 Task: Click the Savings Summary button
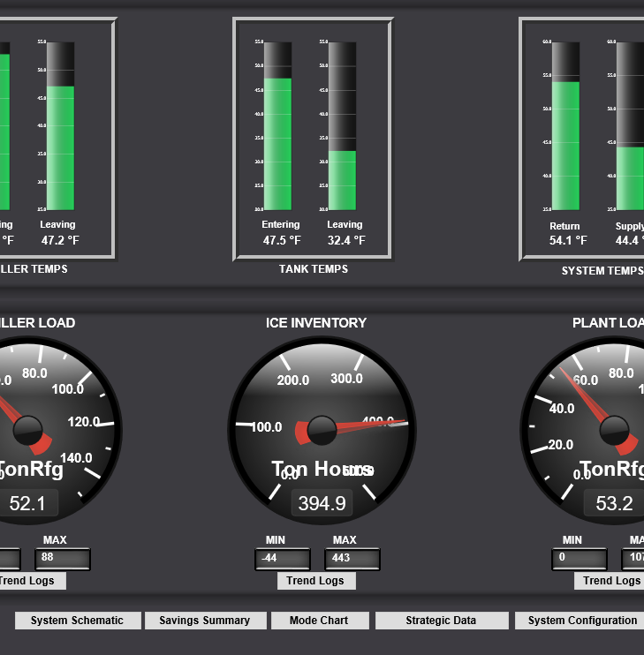point(204,621)
